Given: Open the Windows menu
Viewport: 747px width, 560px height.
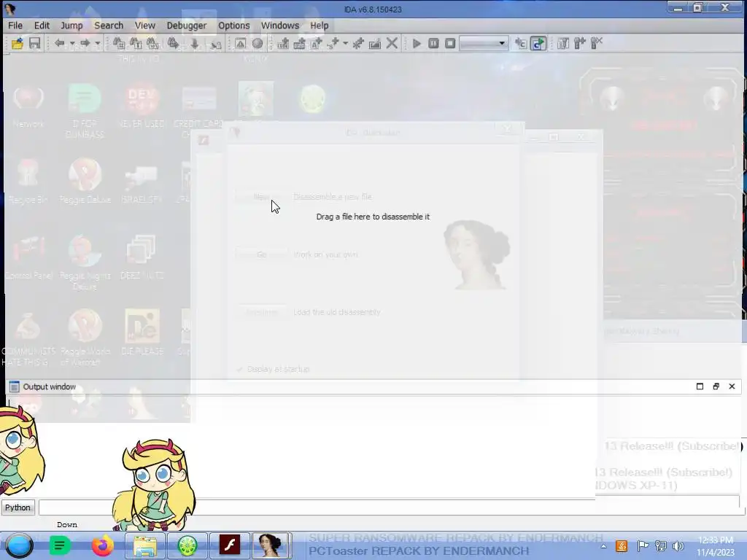Looking at the screenshot, I should 280,26.
